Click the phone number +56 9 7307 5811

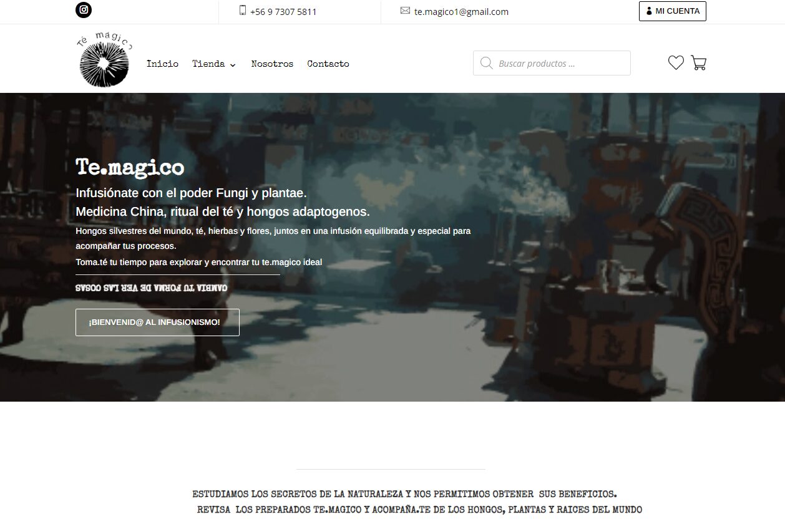pyautogui.click(x=283, y=11)
